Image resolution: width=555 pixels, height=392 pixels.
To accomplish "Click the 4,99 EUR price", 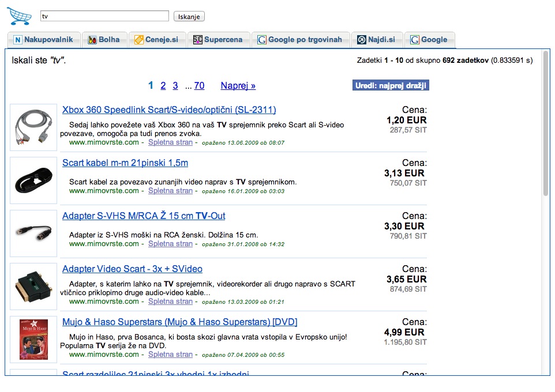I will click(404, 333).
